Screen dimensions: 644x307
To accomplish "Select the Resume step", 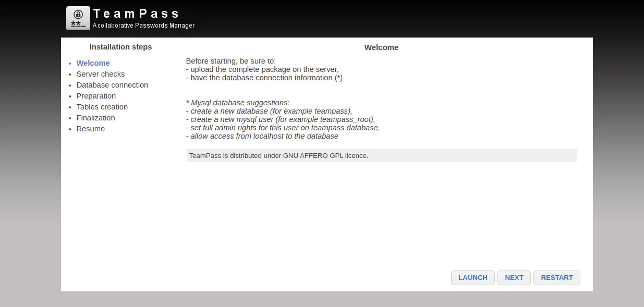I will pyautogui.click(x=91, y=129).
